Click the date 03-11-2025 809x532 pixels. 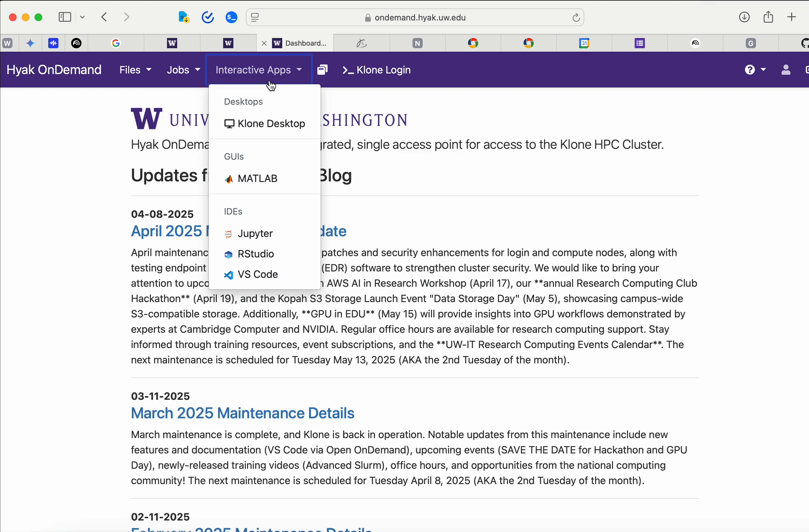click(x=161, y=396)
